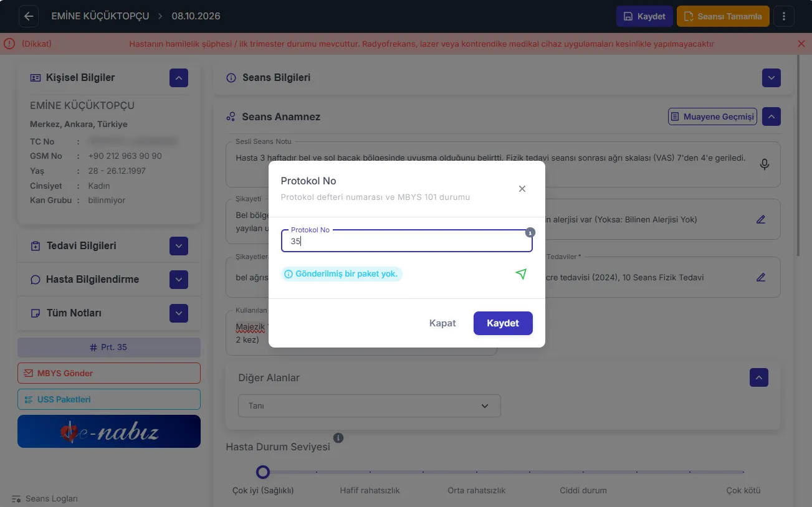Click the Protokol No input field

tap(407, 241)
